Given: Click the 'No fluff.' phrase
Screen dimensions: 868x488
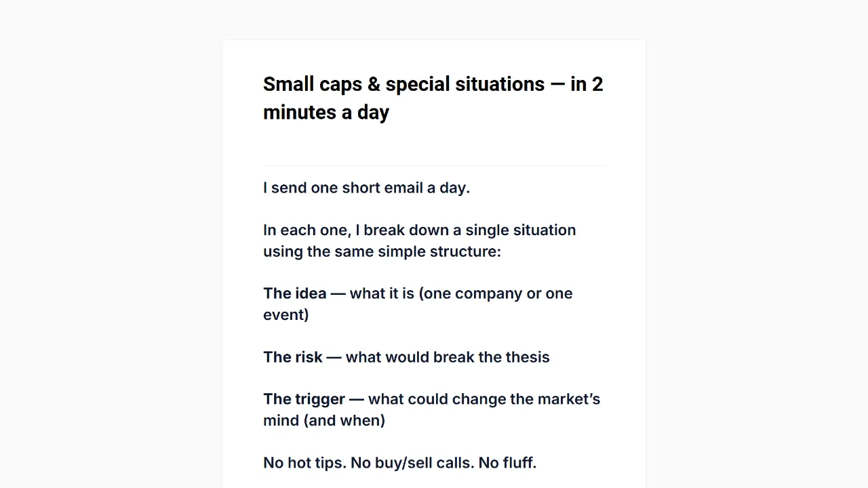Looking at the screenshot, I should coord(507,463).
